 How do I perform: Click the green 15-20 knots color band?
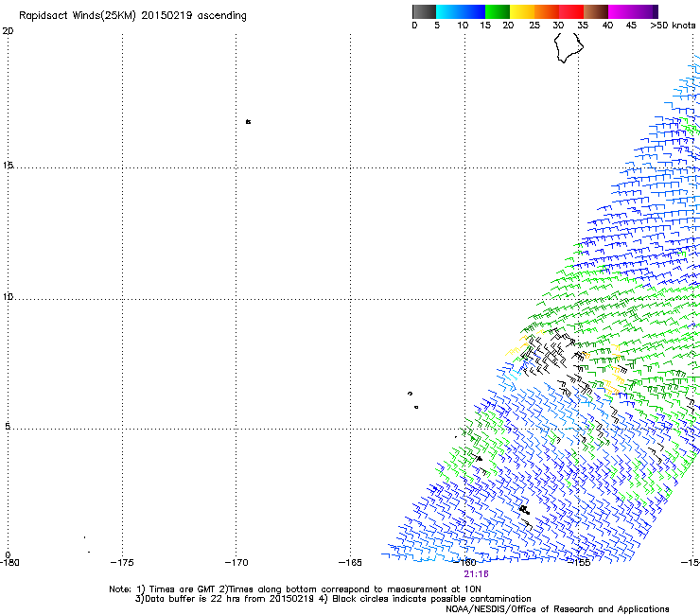click(x=498, y=11)
